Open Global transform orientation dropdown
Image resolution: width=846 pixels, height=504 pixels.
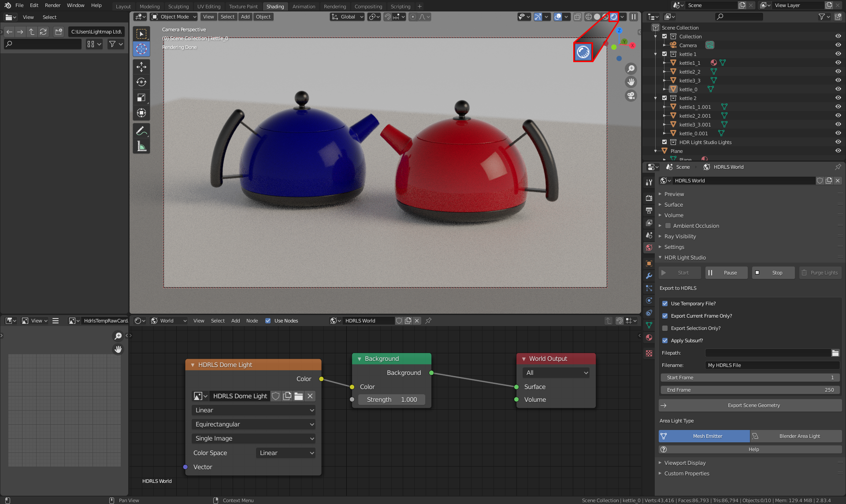347,17
